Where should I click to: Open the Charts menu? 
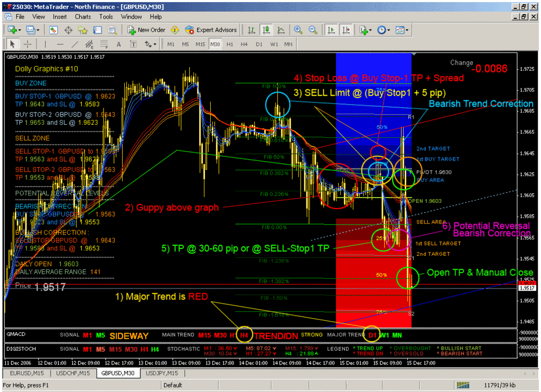[83, 16]
